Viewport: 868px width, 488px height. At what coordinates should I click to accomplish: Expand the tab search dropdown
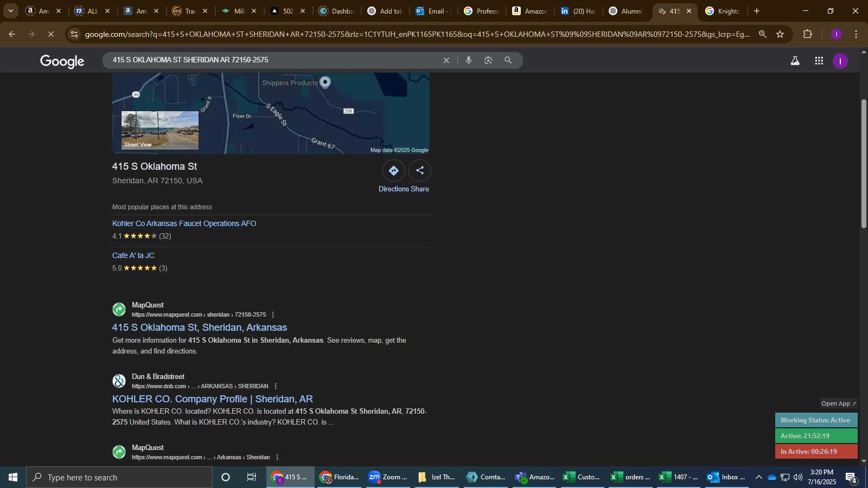[x=10, y=11]
